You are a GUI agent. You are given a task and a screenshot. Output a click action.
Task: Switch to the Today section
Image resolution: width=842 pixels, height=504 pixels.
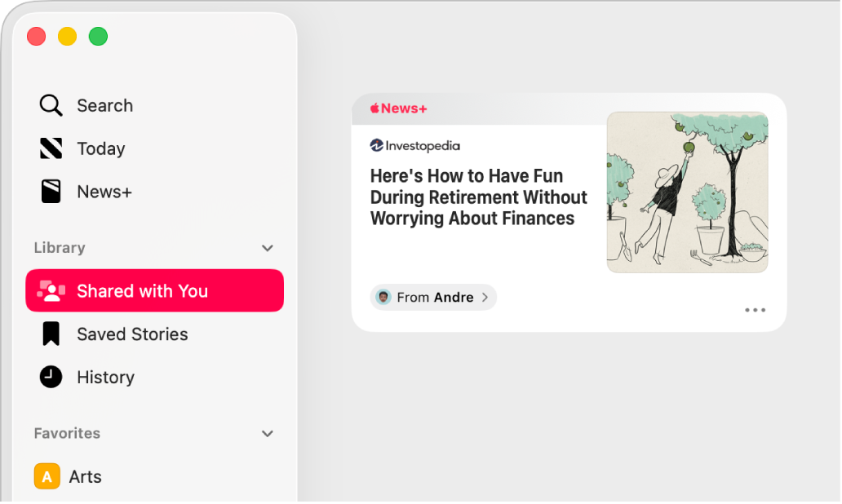coord(100,148)
